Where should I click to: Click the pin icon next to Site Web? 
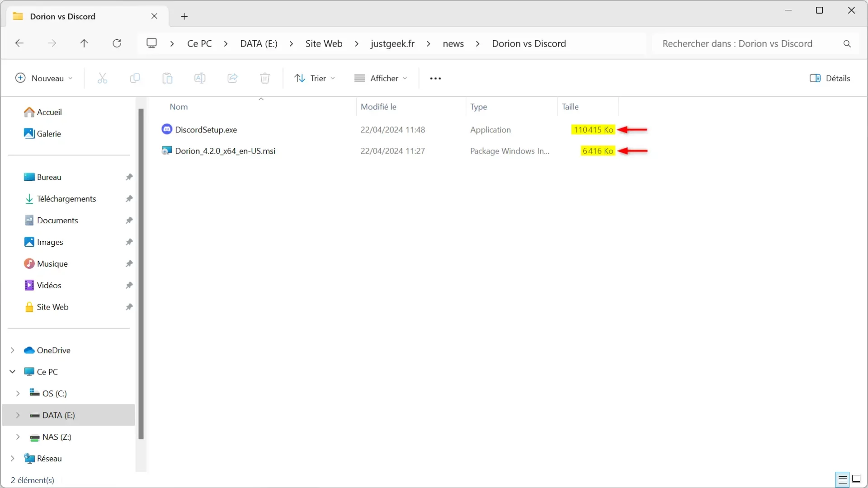click(x=129, y=307)
